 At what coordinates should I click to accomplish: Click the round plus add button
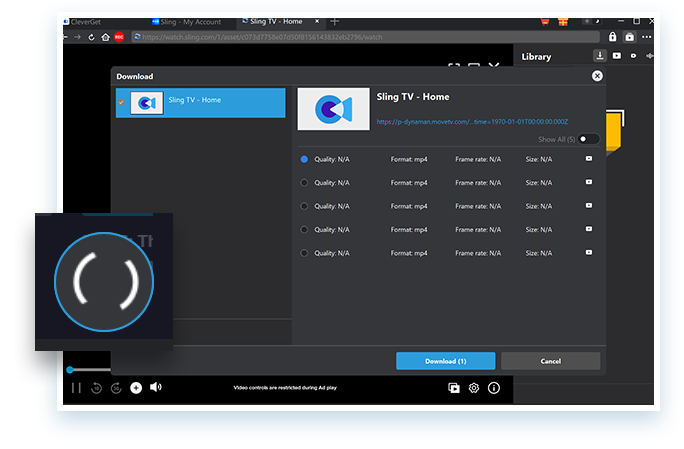coord(136,387)
